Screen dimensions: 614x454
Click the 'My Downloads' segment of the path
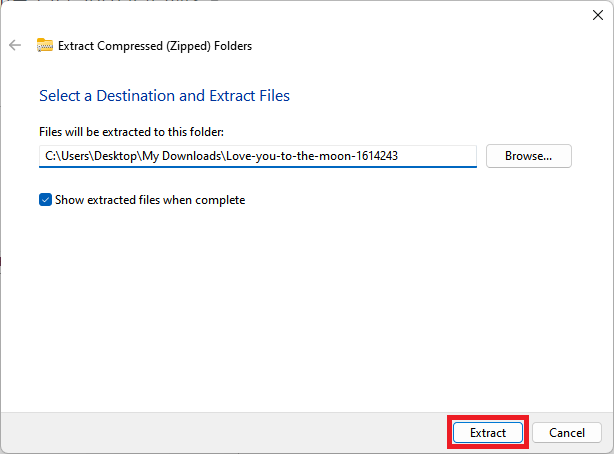182,156
